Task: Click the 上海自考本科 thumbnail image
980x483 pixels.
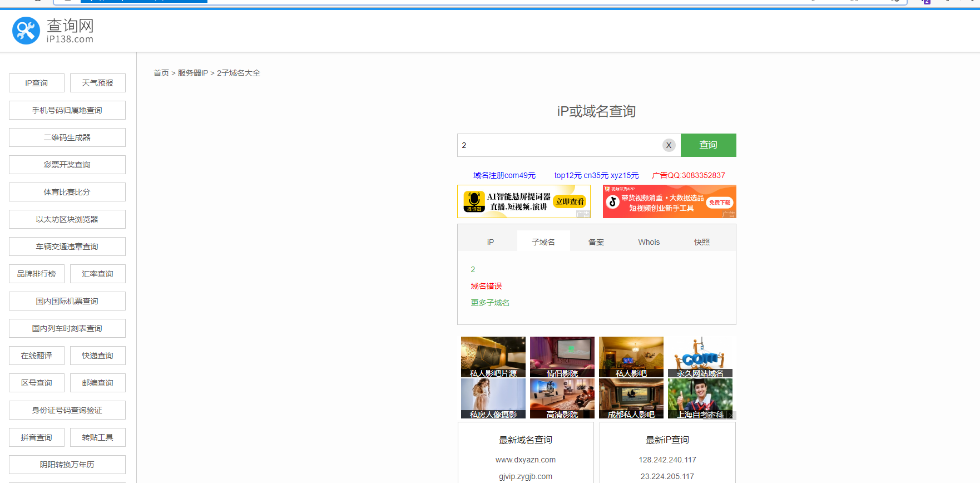Action: click(700, 398)
